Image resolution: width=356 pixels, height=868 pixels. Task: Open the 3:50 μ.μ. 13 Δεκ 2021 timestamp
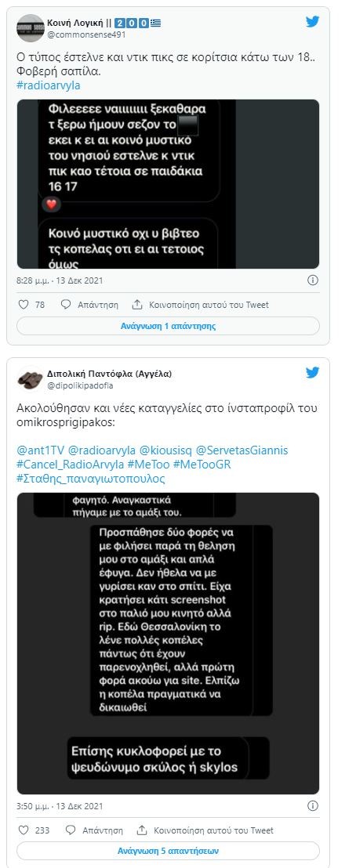[x=60, y=806]
